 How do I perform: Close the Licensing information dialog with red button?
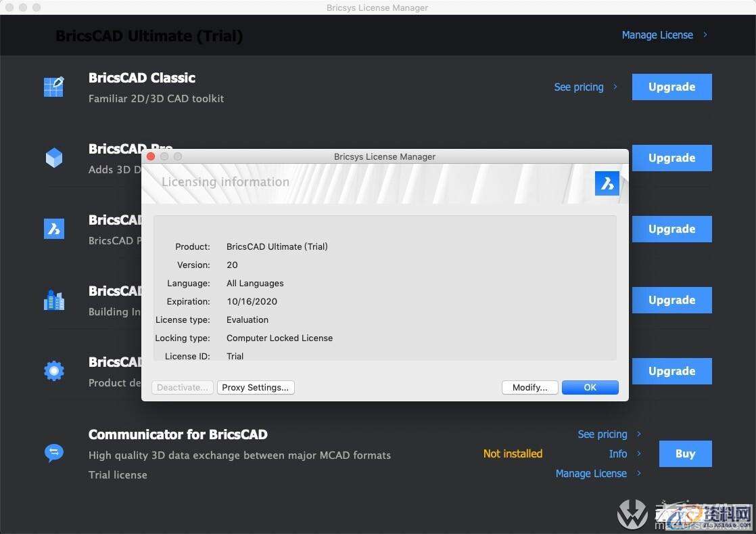(151, 156)
